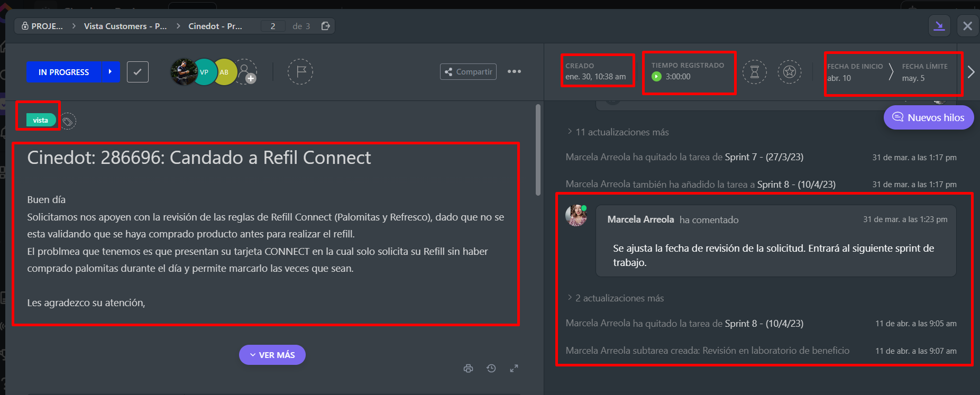Click the add tag icon next to vista
Viewport: 980px width, 395px height.
click(68, 122)
